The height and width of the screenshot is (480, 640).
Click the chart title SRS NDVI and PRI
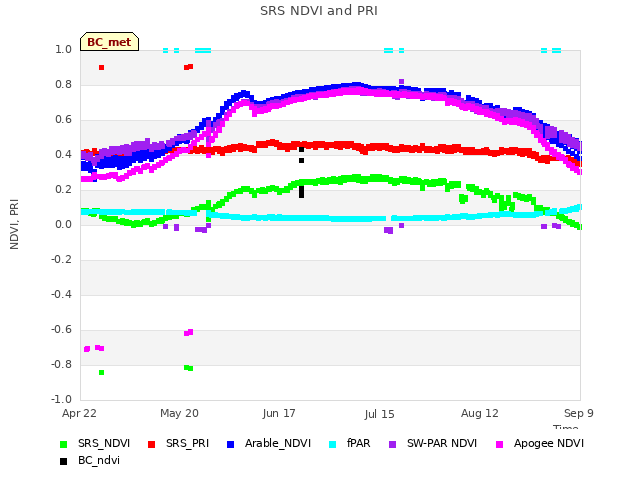[x=319, y=11]
